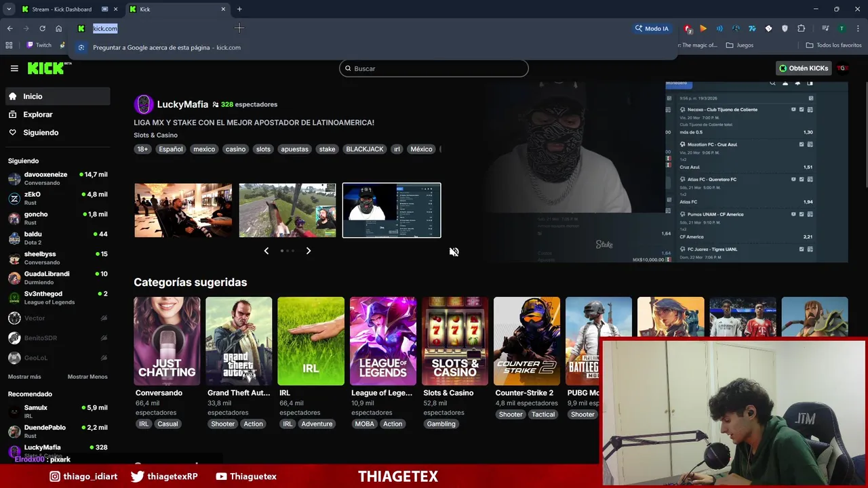Click the Modo IA button
Image resolution: width=868 pixels, height=488 pixels.
652,28
